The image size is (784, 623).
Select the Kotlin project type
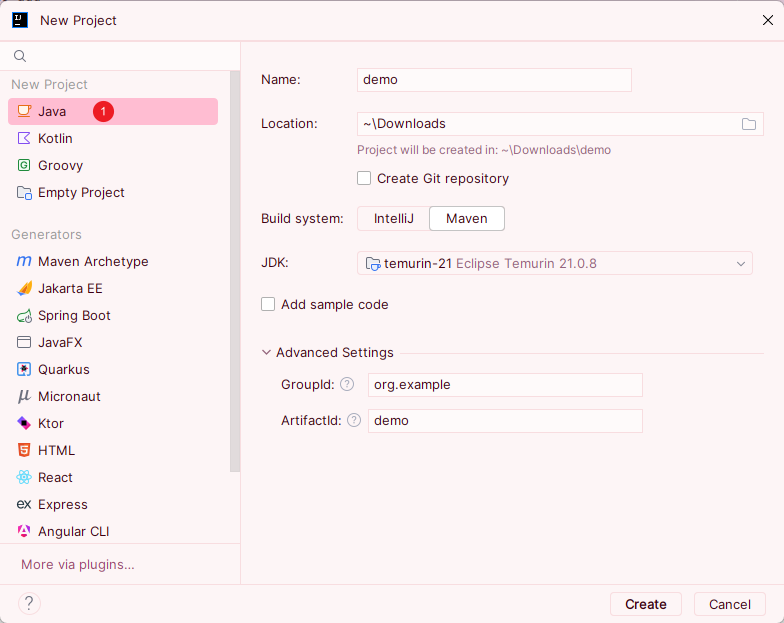click(113, 138)
